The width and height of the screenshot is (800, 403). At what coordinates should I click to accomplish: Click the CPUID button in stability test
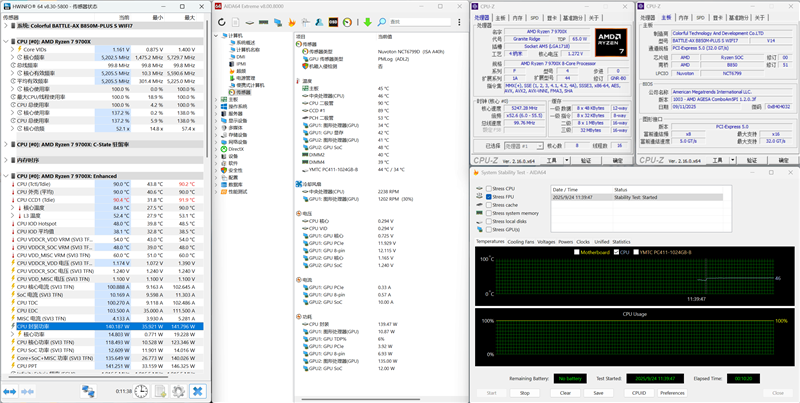639,393
